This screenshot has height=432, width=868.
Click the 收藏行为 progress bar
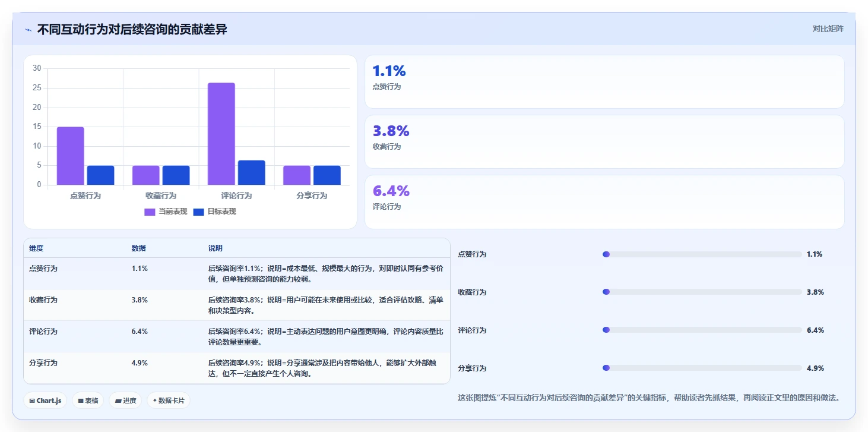702,292
